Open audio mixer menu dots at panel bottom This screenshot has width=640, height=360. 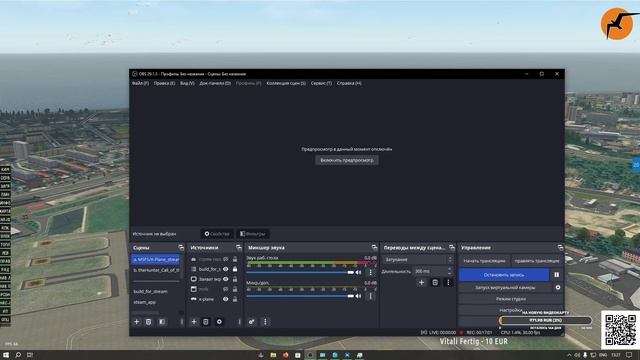point(265,322)
